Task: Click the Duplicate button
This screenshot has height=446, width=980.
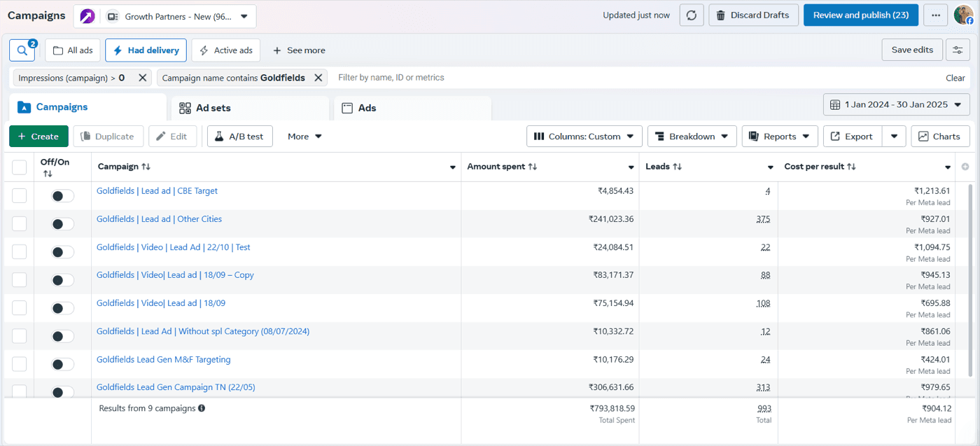Action: coord(108,137)
